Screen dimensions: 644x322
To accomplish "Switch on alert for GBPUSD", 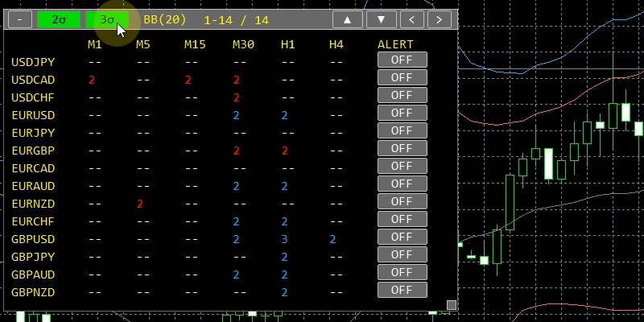I will (x=402, y=237).
